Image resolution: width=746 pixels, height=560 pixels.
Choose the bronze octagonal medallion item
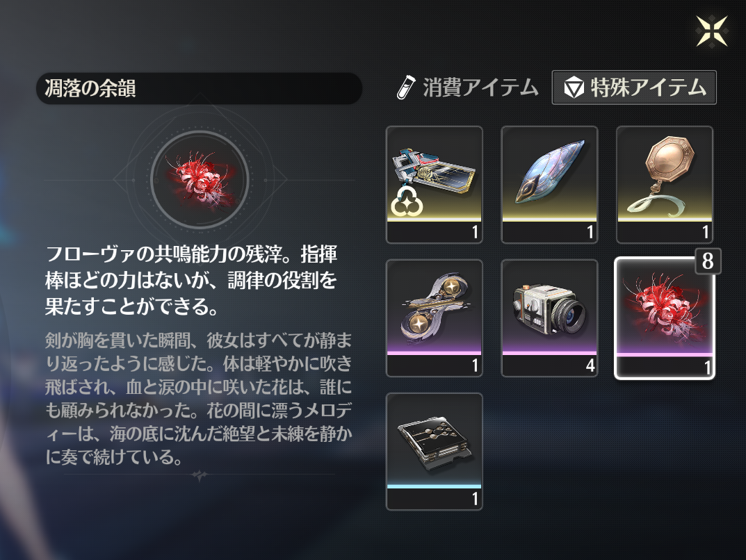(x=665, y=185)
